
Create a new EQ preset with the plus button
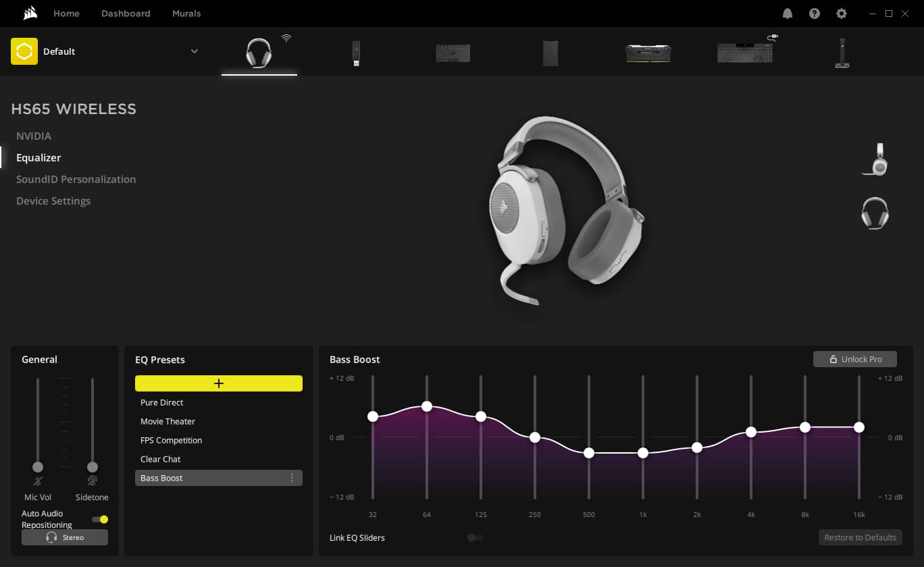[x=219, y=383]
